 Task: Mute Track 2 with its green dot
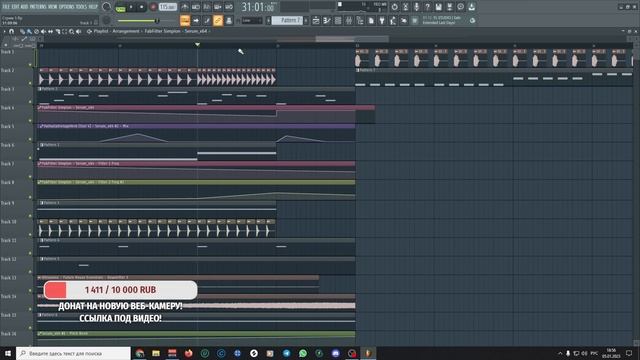(x=30, y=83)
